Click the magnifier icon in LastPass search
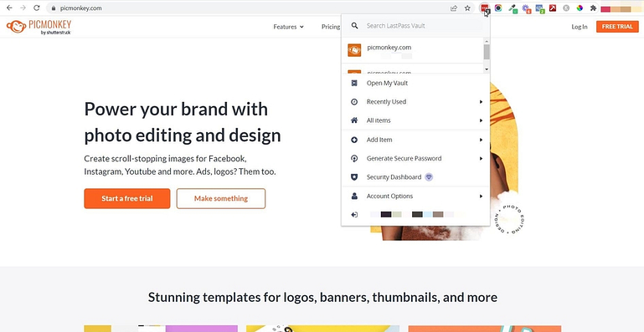Viewport: 644px width, 332px height. point(354,26)
